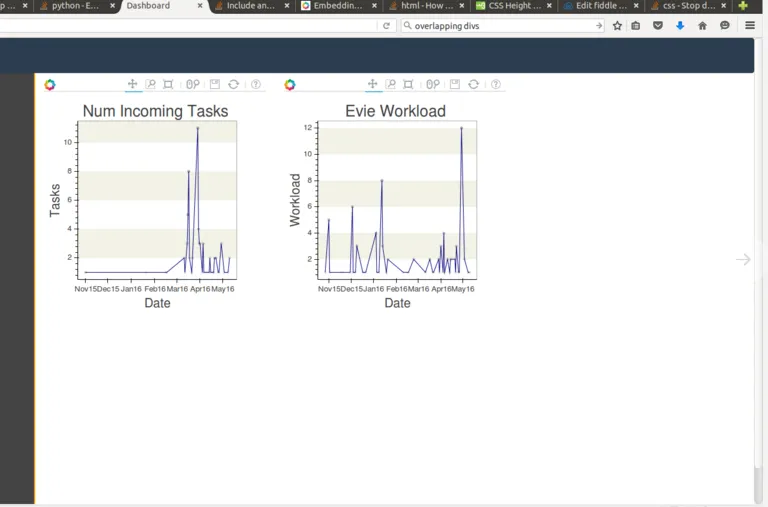This screenshot has width=768, height=507.
Task: Click the 'Num Incoming Tasks' title
Action: pos(155,111)
